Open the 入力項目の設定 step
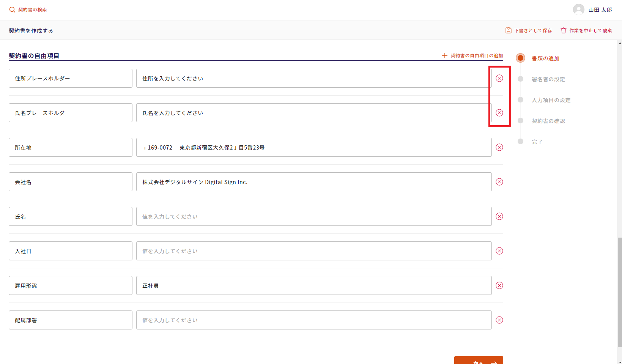622x364 pixels. [551, 100]
